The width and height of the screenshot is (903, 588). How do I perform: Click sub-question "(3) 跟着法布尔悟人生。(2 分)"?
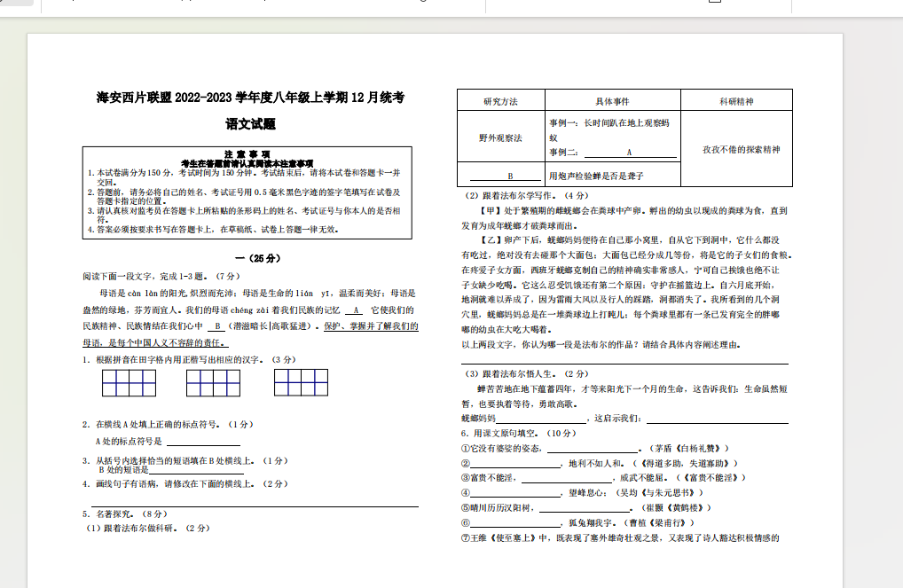pyautogui.click(x=526, y=373)
